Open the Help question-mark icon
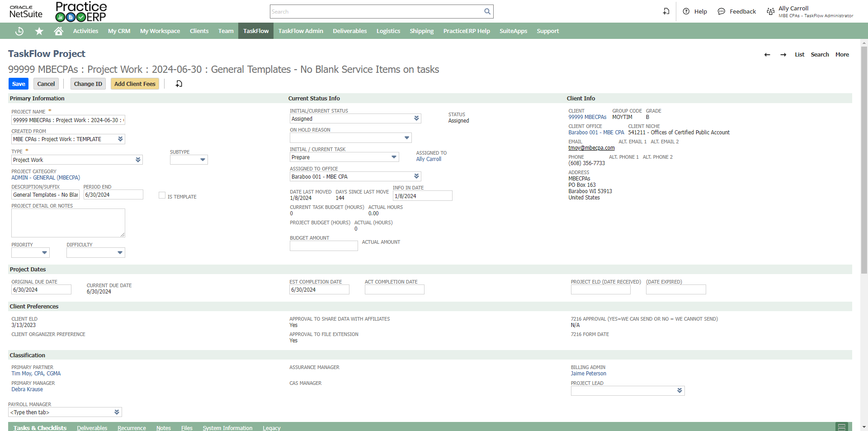The height and width of the screenshot is (431, 868). (x=686, y=11)
